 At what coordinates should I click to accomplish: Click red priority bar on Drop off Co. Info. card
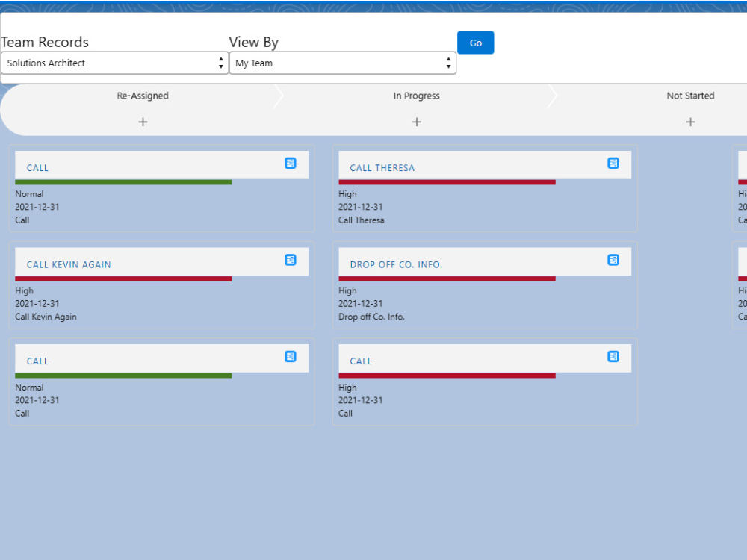click(x=447, y=279)
